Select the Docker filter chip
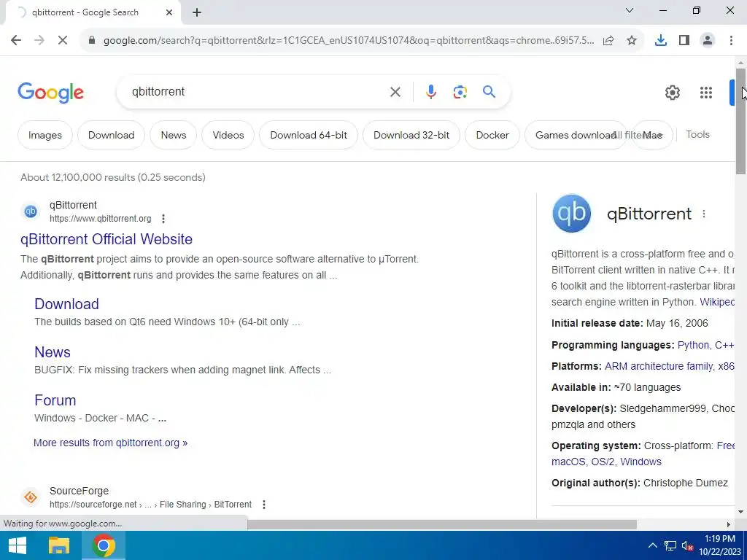 click(x=492, y=135)
